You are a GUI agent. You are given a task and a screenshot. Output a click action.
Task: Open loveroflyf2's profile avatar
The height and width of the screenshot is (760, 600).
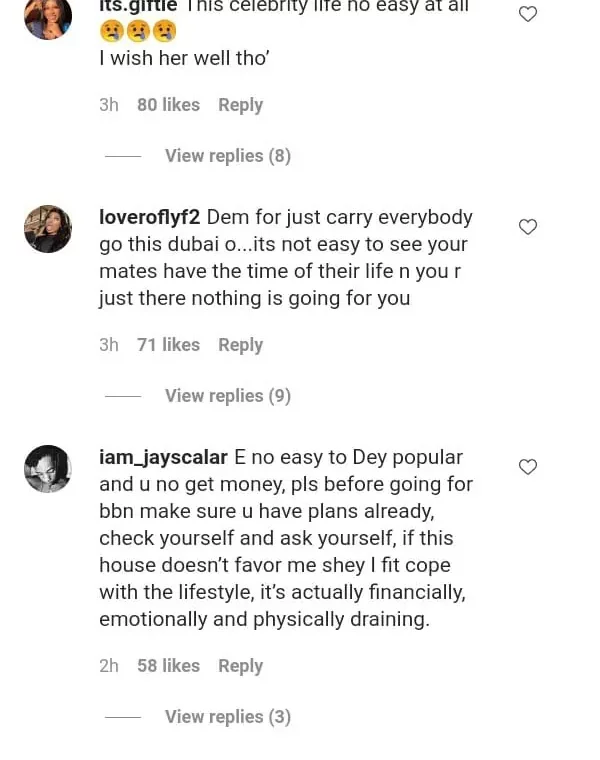(48, 229)
